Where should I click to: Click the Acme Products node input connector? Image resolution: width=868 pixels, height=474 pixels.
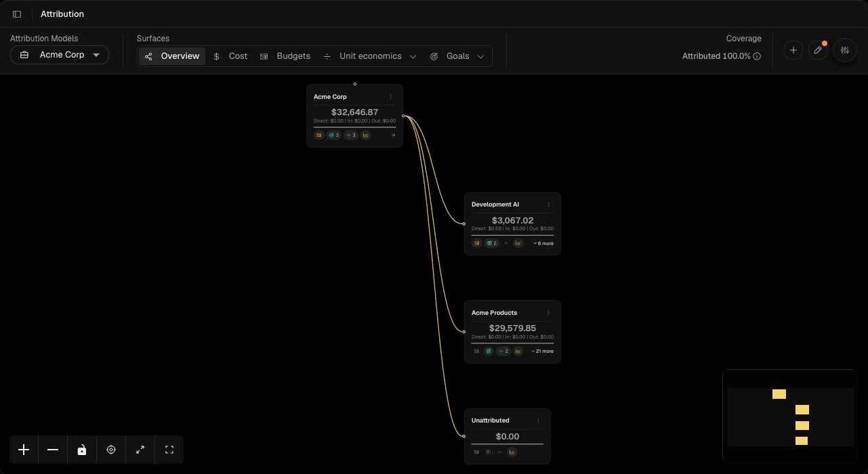click(x=464, y=332)
